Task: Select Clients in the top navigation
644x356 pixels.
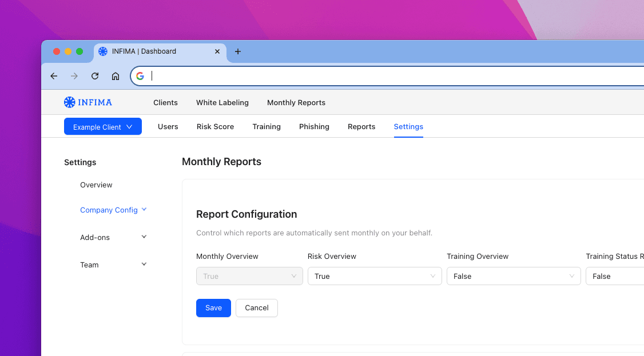Action: click(x=165, y=102)
